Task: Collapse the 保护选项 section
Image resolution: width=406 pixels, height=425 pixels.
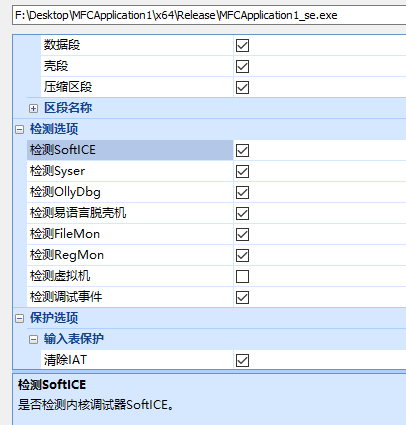Action: (20, 318)
